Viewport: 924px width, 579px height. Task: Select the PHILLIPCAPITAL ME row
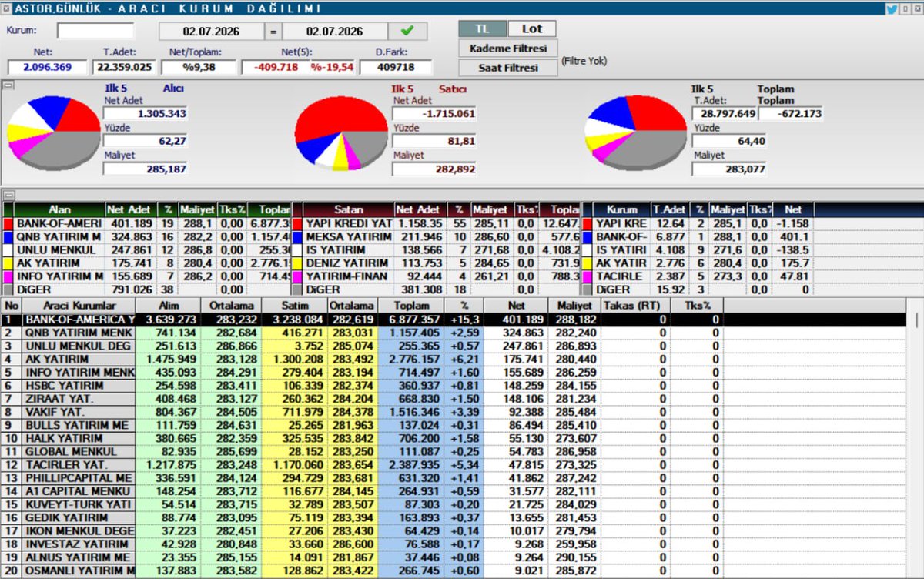454,478
